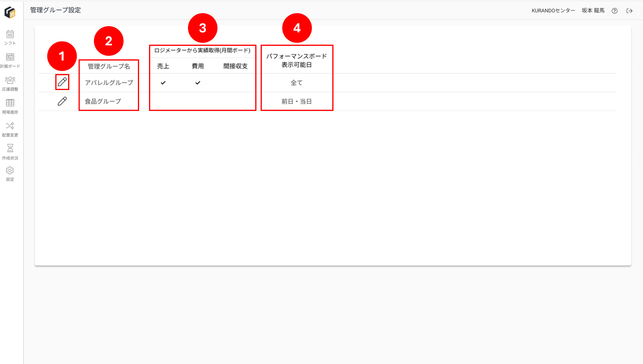Edit the 食品グループ row with pencil icon
The height and width of the screenshot is (364, 643).
(x=62, y=101)
